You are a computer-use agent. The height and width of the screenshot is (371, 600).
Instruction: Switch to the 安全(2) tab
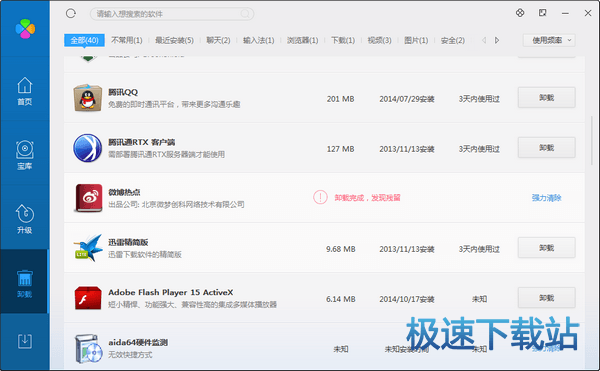pyautogui.click(x=453, y=40)
